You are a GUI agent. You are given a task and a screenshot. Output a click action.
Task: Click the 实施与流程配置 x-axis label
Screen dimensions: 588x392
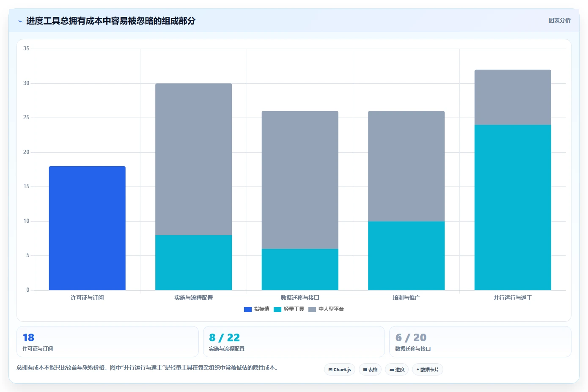click(193, 298)
